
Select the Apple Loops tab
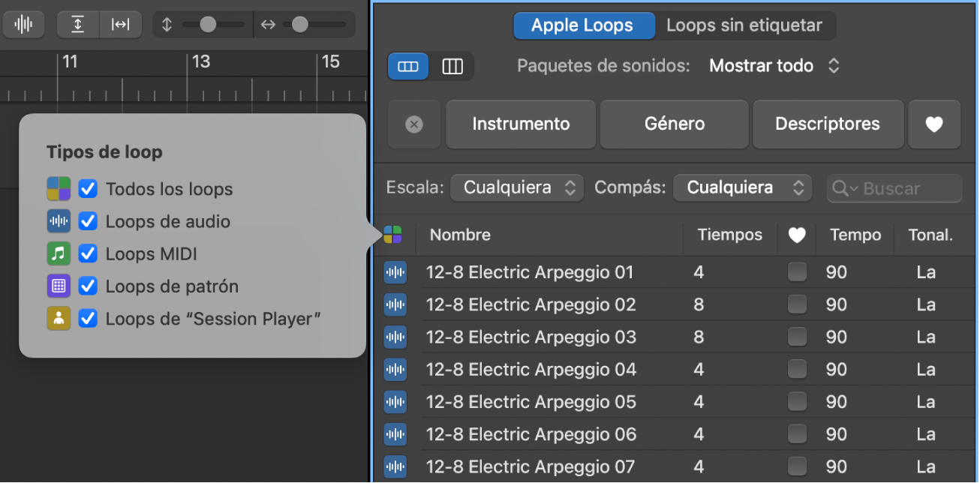coord(584,25)
